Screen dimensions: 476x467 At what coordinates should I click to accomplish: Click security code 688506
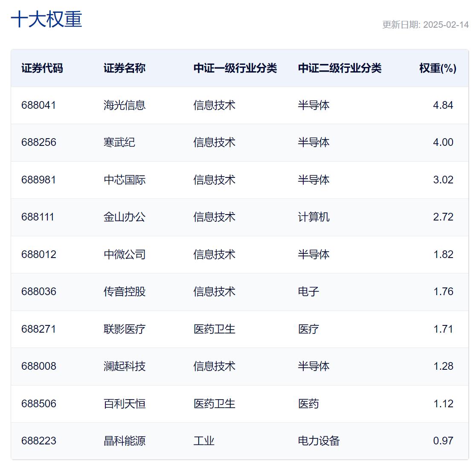[38, 404]
